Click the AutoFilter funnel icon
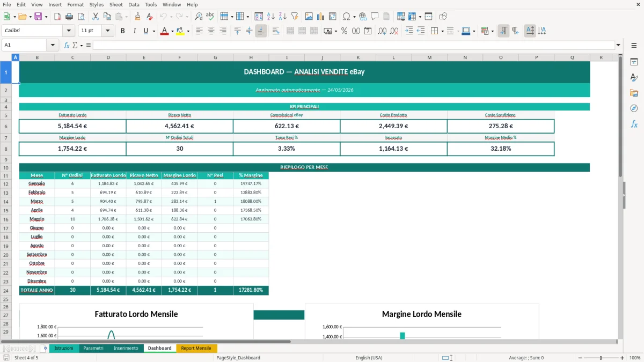The height and width of the screenshot is (362, 644). pos(294,17)
